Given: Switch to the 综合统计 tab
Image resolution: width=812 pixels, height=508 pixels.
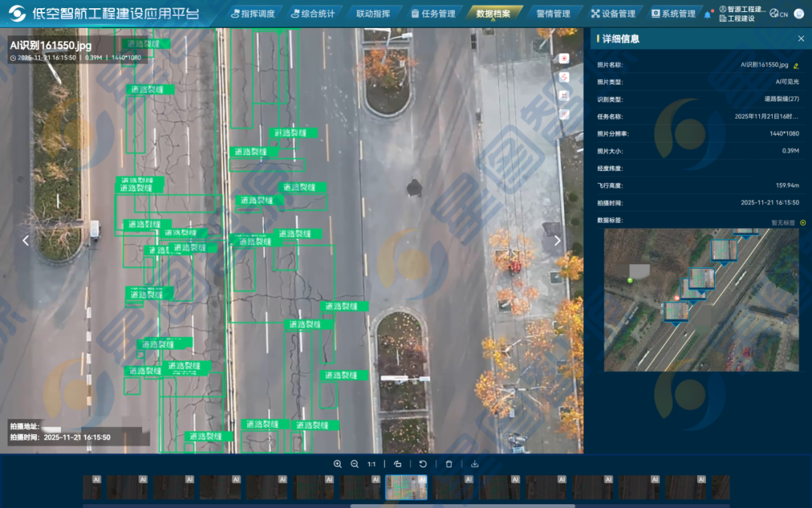Looking at the screenshot, I should pos(308,14).
